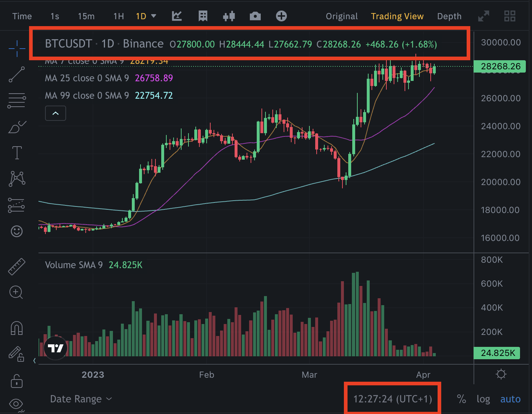Click the Apr label on time axis
This screenshot has width=532, height=414.
coord(423,375)
